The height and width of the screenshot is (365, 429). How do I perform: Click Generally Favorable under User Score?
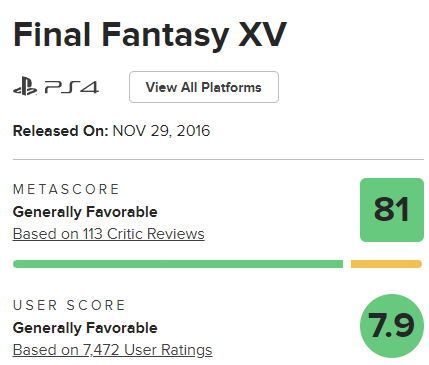click(x=85, y=328)
